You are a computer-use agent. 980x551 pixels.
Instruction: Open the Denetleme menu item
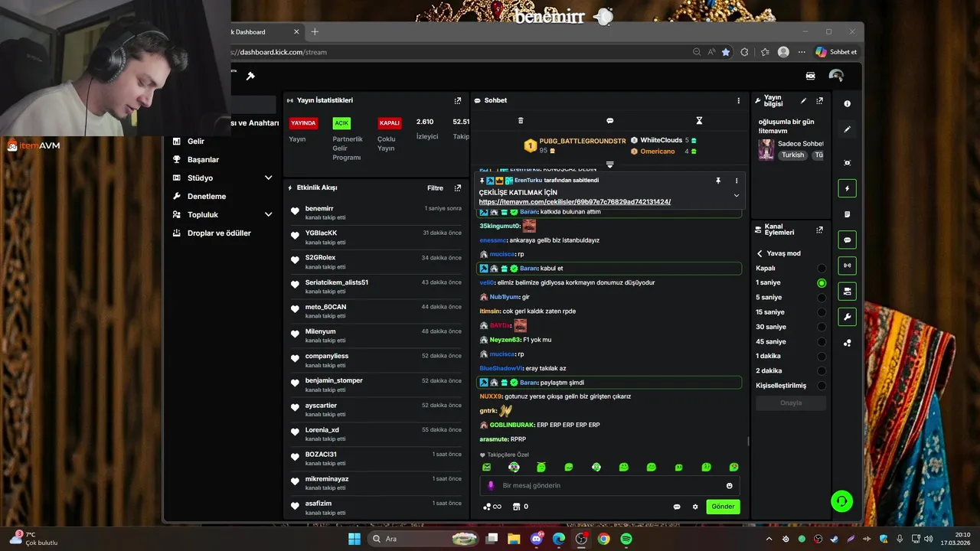pos(207,197)
